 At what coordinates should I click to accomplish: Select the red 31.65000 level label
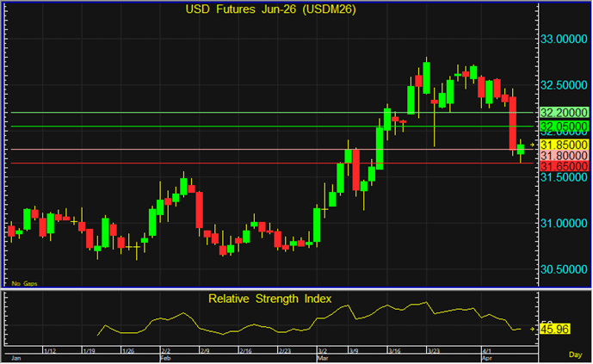click(564, 166)
